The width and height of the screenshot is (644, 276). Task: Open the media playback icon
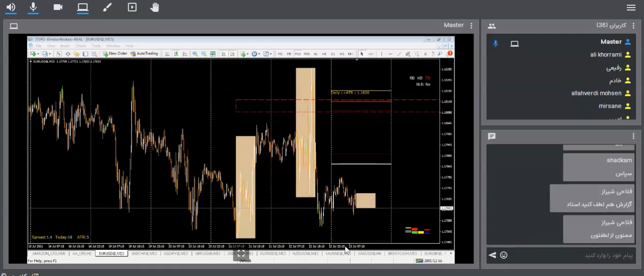pyautogui.click(x=132, y=7)
